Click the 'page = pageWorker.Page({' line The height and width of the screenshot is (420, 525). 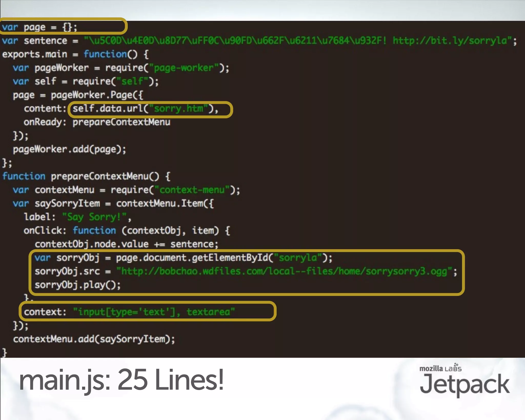point(78,95)
